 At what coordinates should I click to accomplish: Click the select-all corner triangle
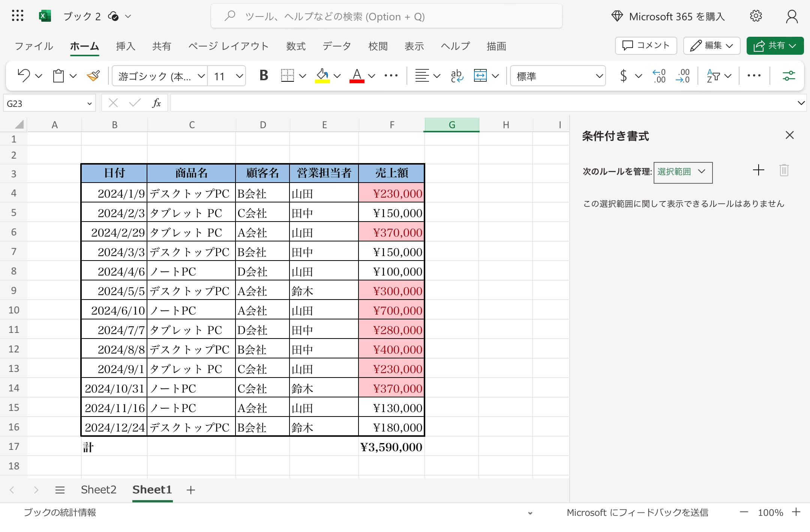tap(19, 124)
